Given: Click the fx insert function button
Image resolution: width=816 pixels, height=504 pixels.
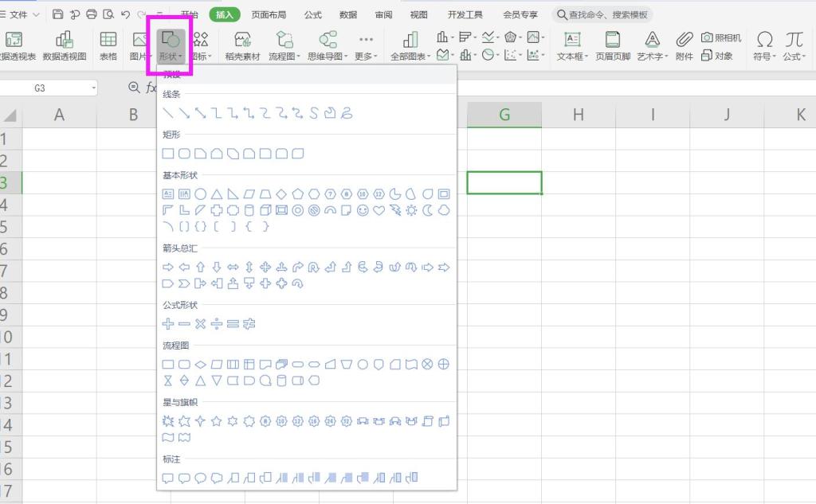Looking at the screenshot, I should pyautogui.click(x=150, y=88).
